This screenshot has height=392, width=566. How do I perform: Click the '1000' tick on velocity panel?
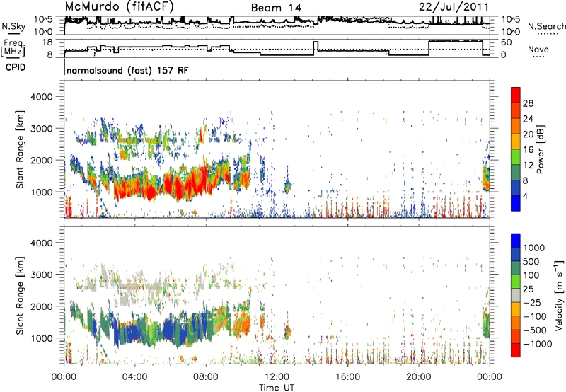click(x=41, y=338)
